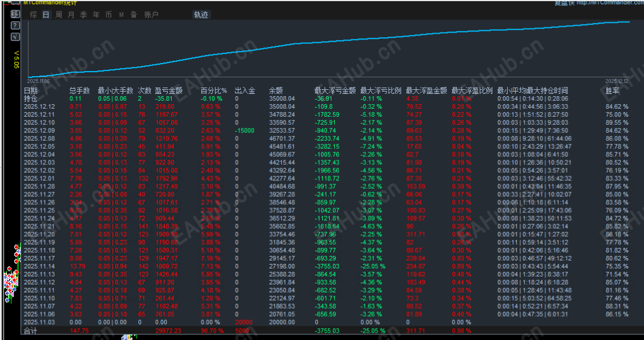Select the M statistics view icon
Screen dimensions: 644x340
(121, 14)
